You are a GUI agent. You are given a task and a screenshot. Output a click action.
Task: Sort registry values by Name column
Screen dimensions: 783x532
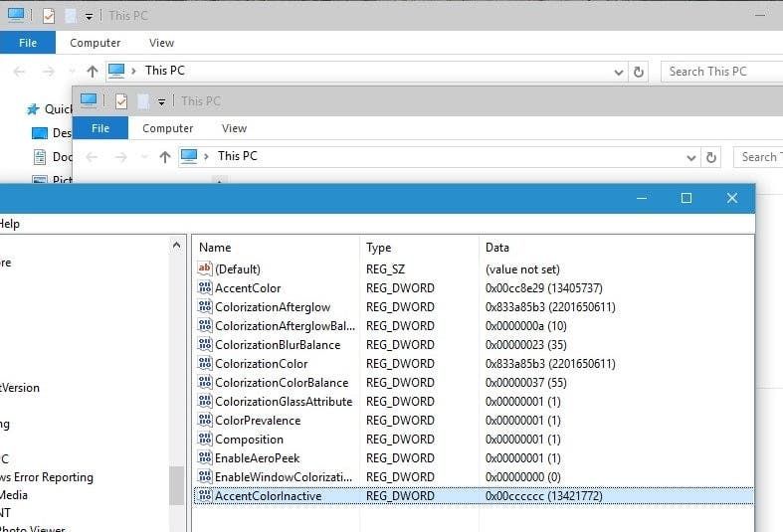(276, 247)
